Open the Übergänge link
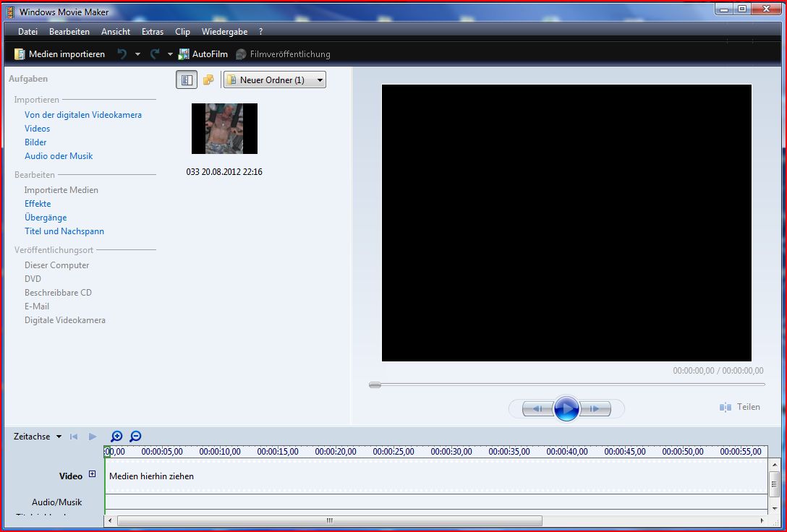 (x=46, y=218)
